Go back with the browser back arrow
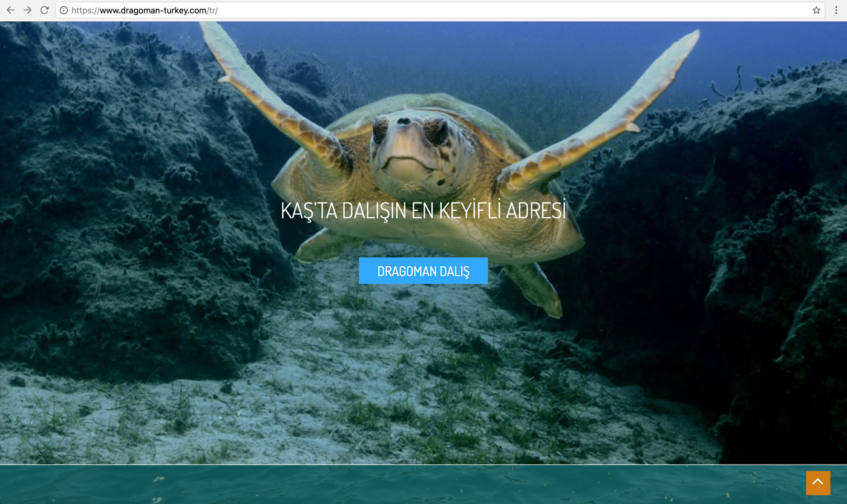This screenshot has height=504, width=847. pos(10,10)
